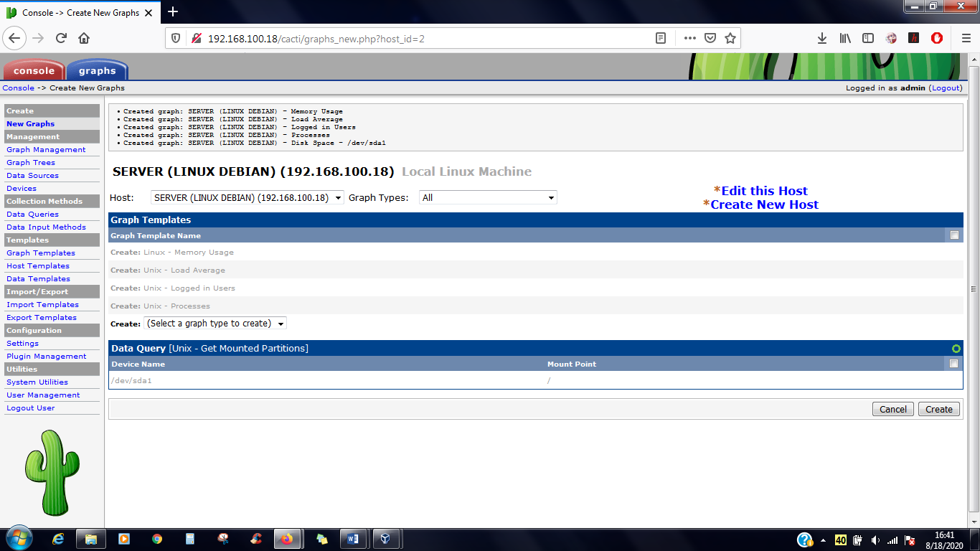Click the green reload data query icon
This screenshot has height=551, width=980.
(956, 349)
